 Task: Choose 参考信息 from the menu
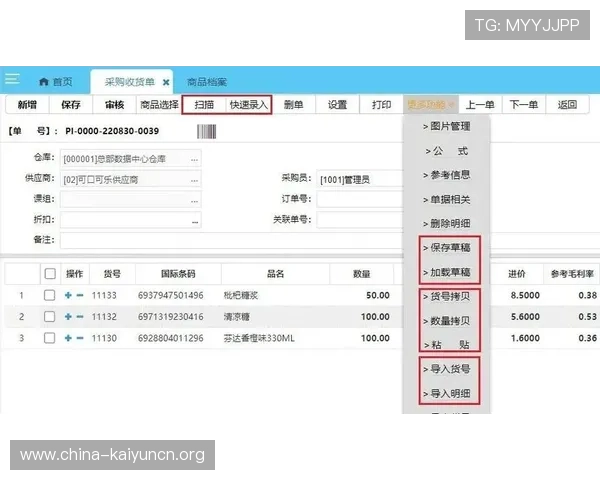click(447, 175)
